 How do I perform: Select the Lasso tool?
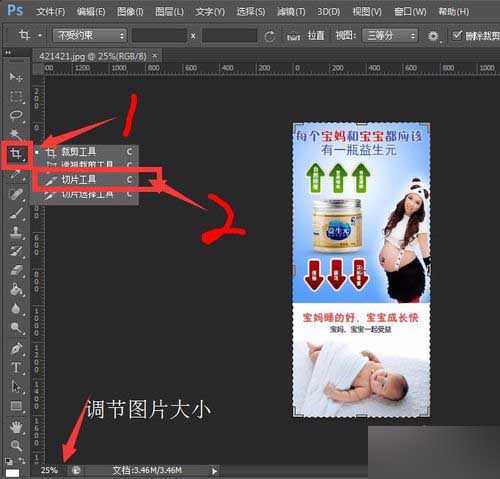point(16,115)
